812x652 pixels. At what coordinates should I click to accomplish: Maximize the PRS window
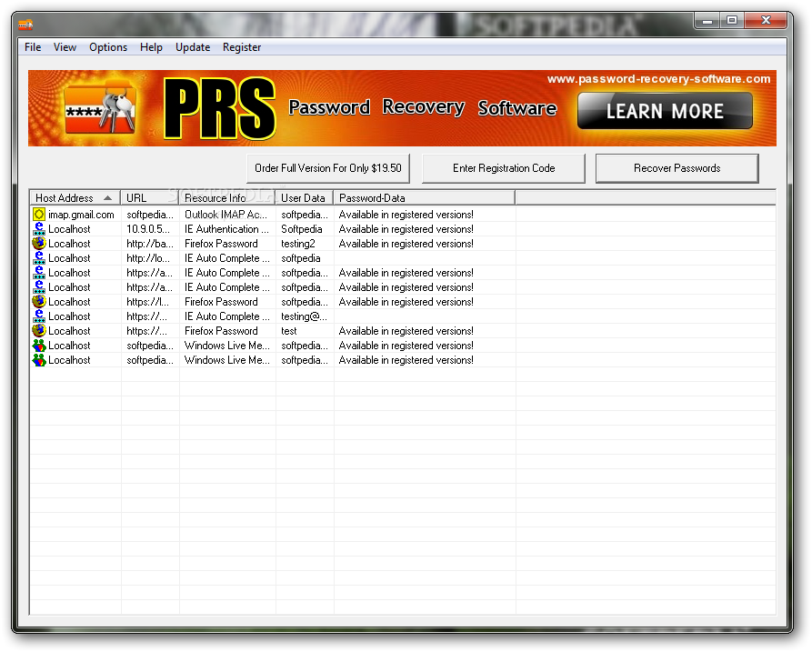732,21
